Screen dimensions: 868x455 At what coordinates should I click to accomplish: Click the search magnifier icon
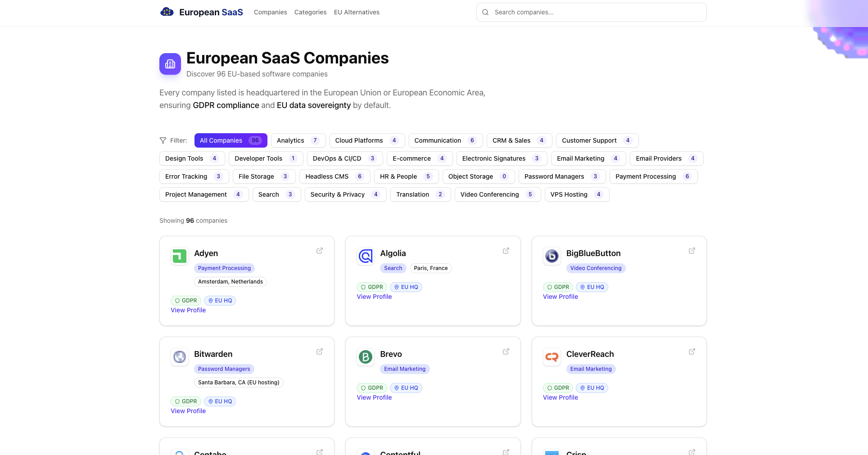coord(485,12)
